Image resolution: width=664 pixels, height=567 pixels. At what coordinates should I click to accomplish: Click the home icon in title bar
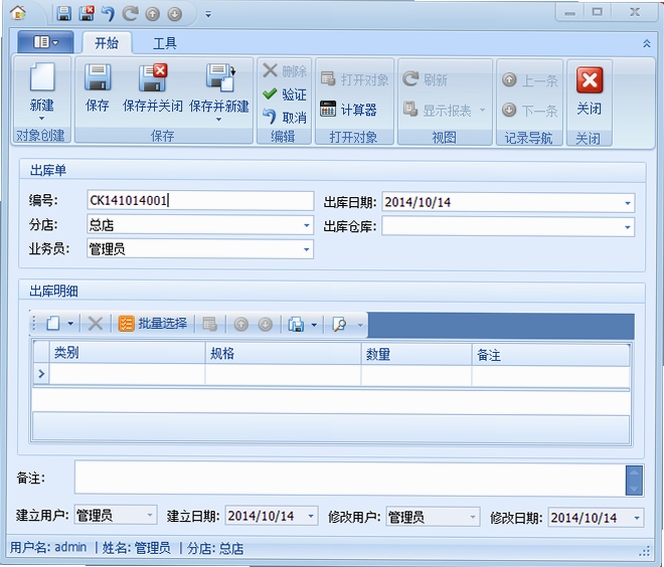click(x=18, y=13)
